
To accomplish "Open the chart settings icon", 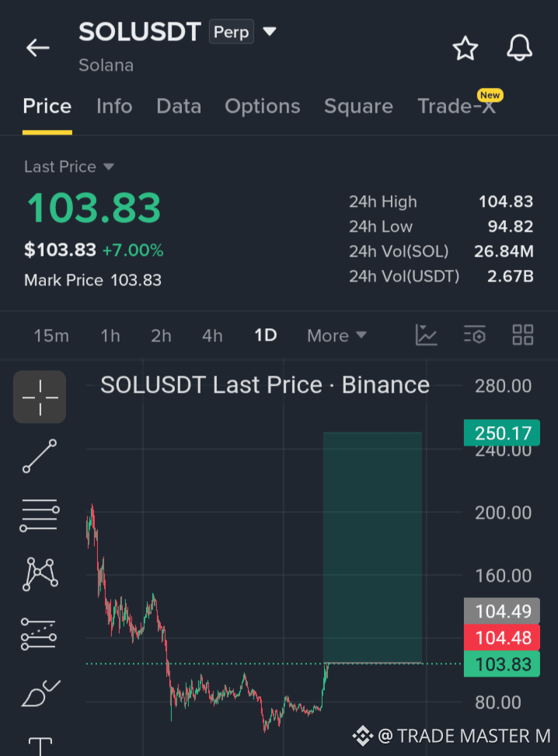I will point(475,334).
